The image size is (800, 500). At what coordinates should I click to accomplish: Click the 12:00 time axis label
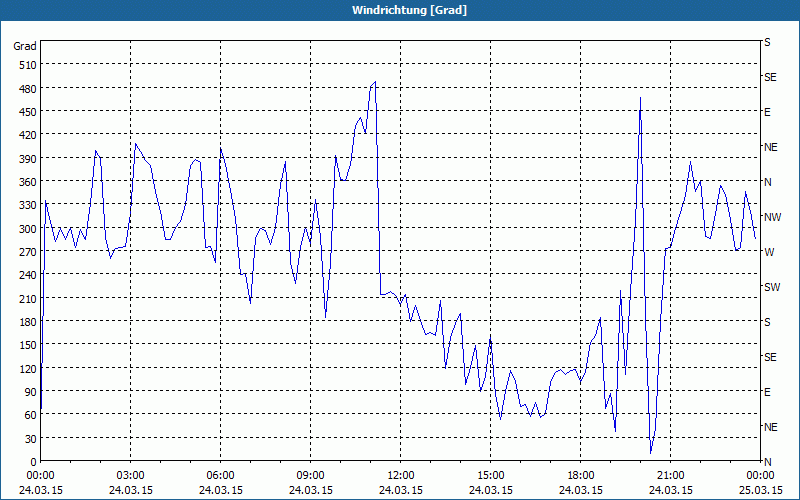(401, 476)
